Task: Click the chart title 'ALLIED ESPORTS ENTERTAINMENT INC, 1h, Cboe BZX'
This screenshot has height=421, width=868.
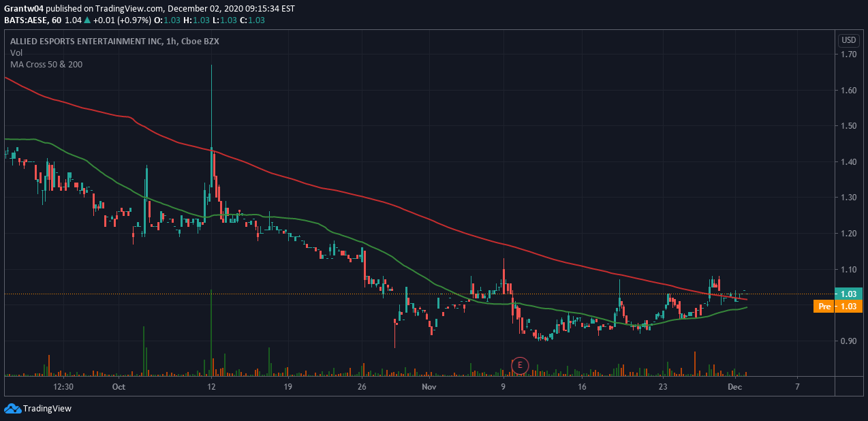Action: coord(114,41)
